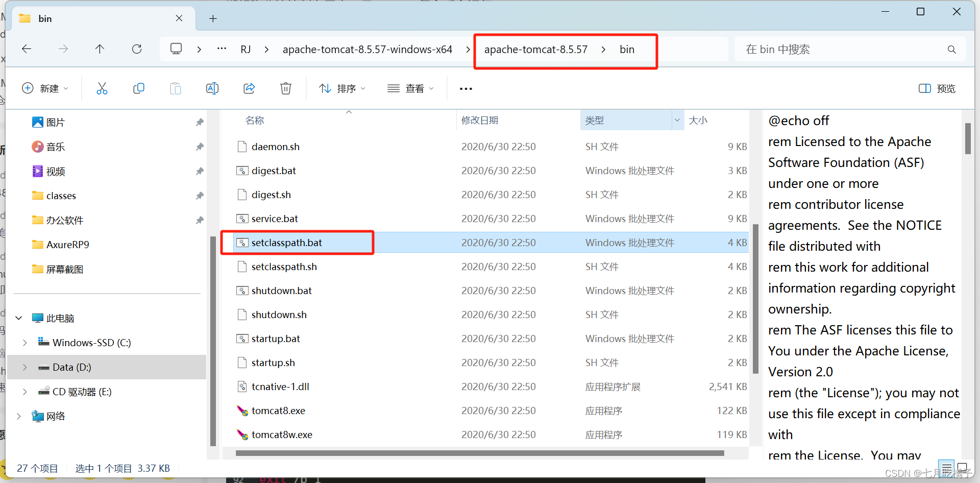Click the Rename icon in toolbar
Screen dimensions: 980x483
212,88
